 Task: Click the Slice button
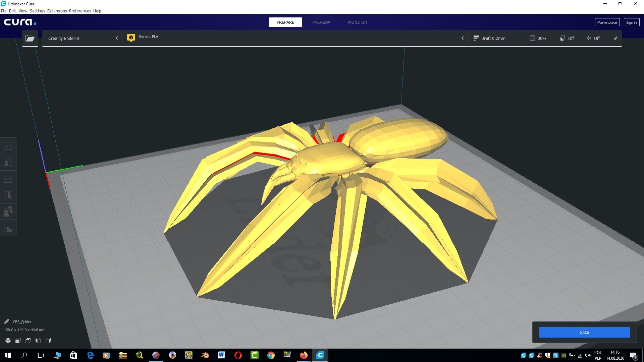584,332
